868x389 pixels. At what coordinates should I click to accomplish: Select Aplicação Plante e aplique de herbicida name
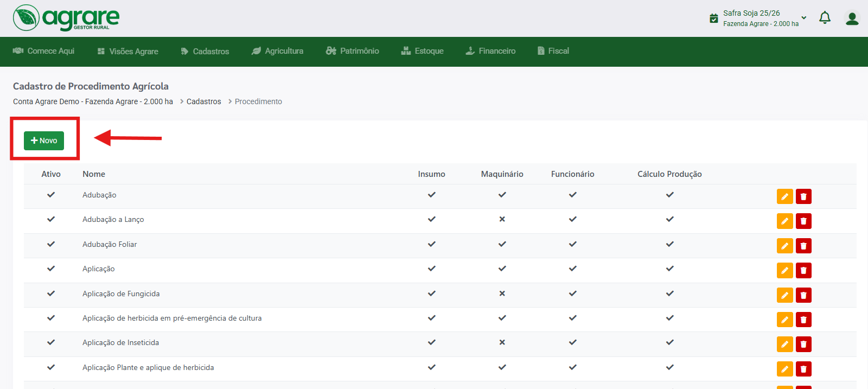(x=148, y=368)
